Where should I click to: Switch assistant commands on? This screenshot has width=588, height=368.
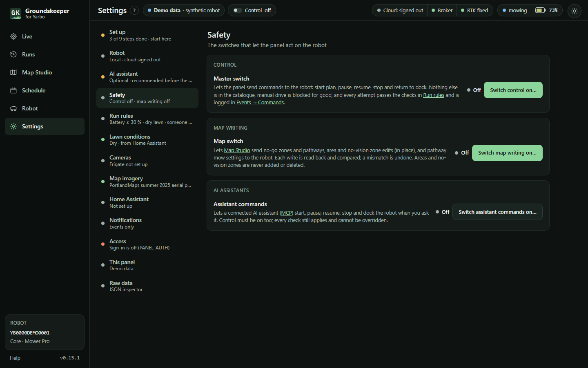click(497, 212)
